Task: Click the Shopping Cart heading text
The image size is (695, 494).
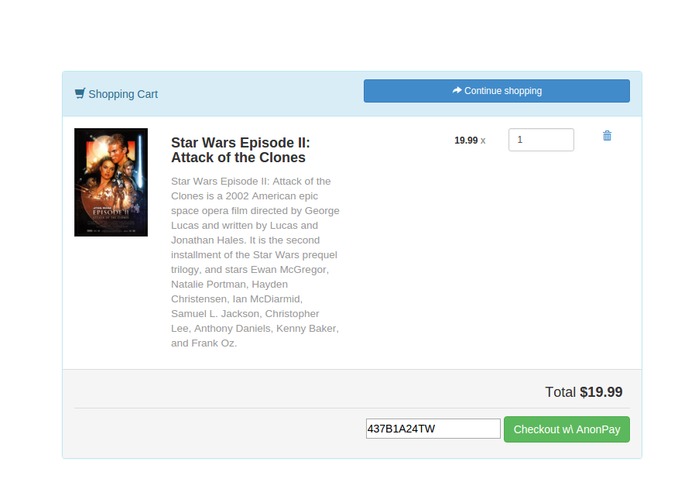Action: (123, 94)
